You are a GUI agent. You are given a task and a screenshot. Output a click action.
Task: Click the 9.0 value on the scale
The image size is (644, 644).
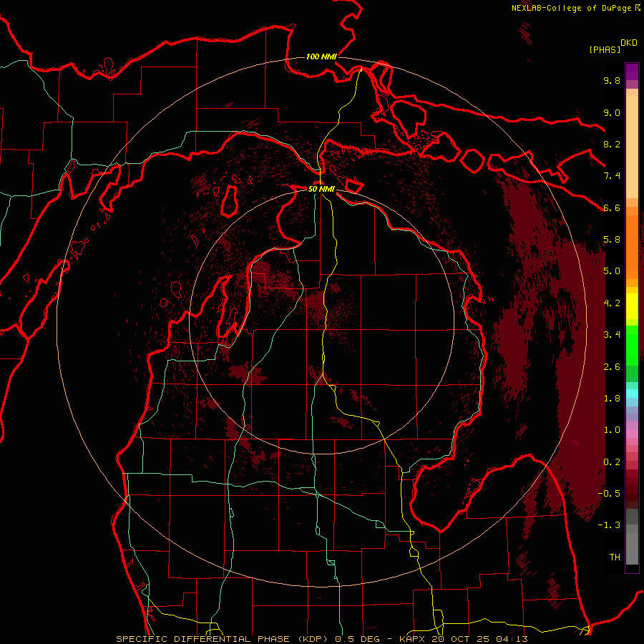pos(612,112)
